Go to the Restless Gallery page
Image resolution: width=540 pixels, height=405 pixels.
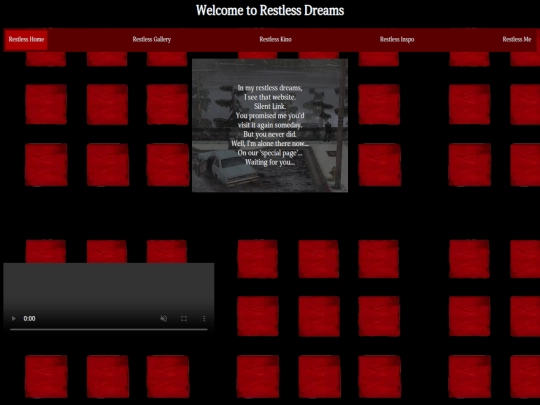coord(152,40)
